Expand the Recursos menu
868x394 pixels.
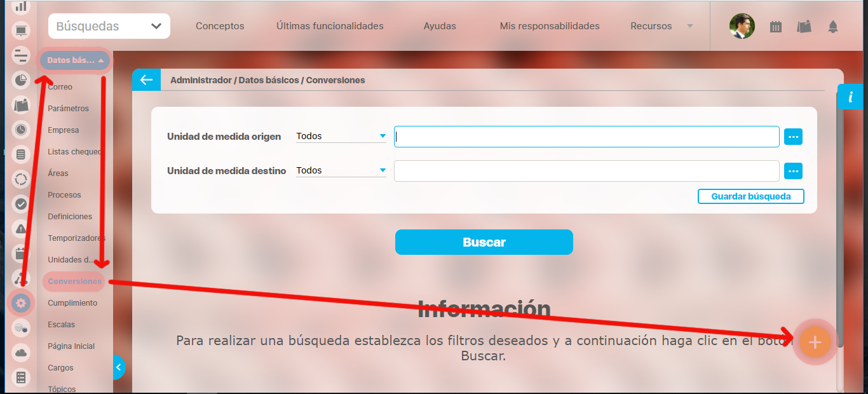[x=661, y=26]
